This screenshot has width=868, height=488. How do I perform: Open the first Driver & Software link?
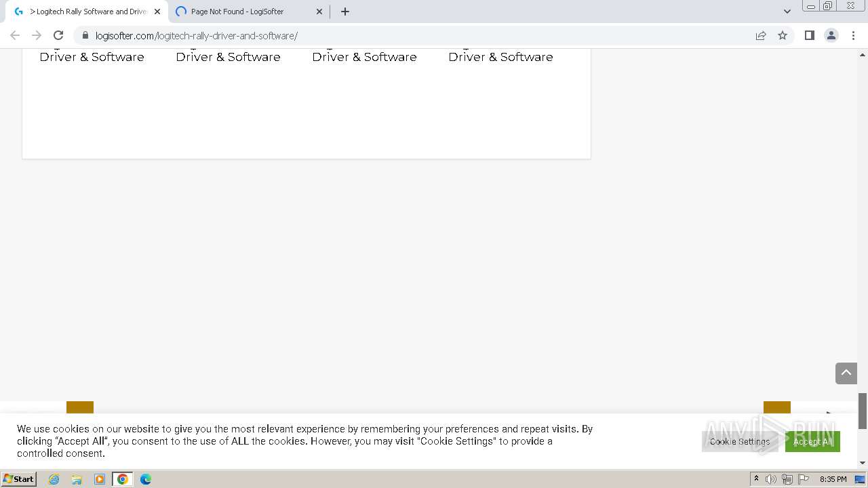click(x=92, y=57)
